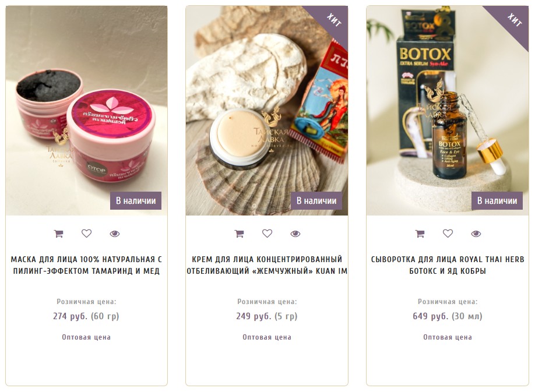Open Royal Thai Herb serum title link
The width and height of the screenshot is (535, 392).
[448, 265]
